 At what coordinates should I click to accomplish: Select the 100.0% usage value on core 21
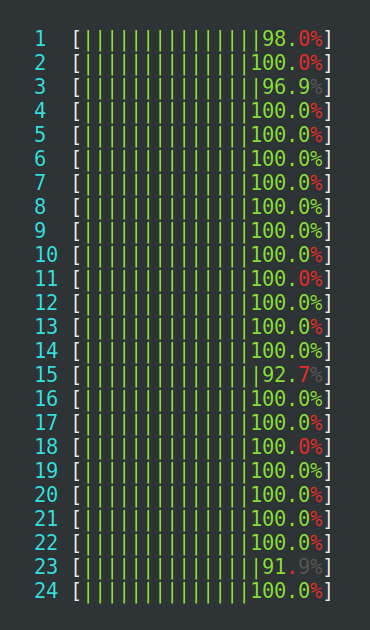click(287, 519)
